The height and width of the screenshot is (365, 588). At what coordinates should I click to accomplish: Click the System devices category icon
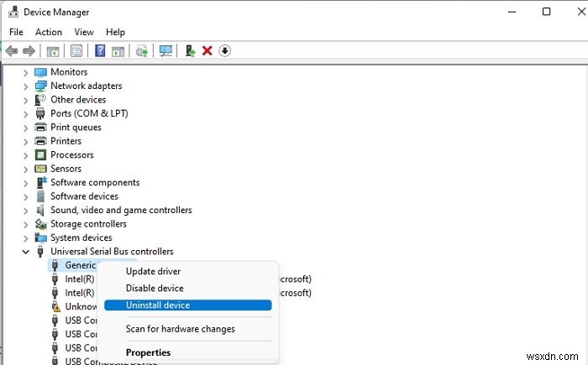pyautogui.click(x=40, y=237)
